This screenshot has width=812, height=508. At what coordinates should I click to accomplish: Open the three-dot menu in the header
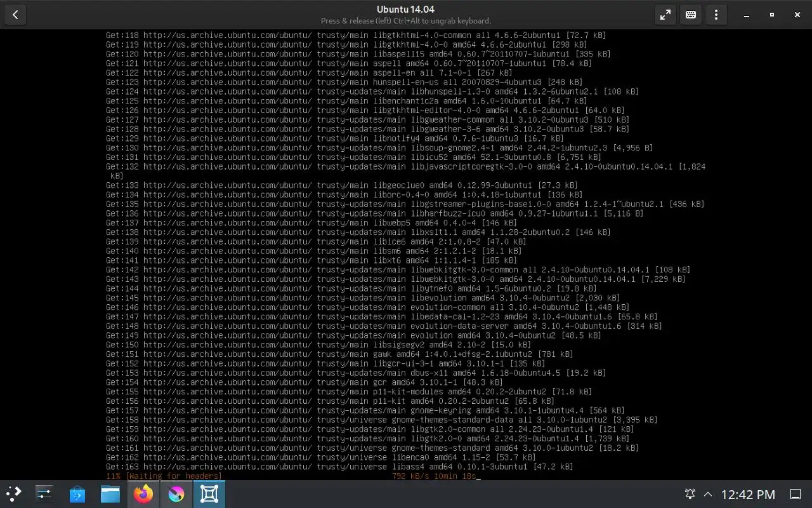(716, 15)
